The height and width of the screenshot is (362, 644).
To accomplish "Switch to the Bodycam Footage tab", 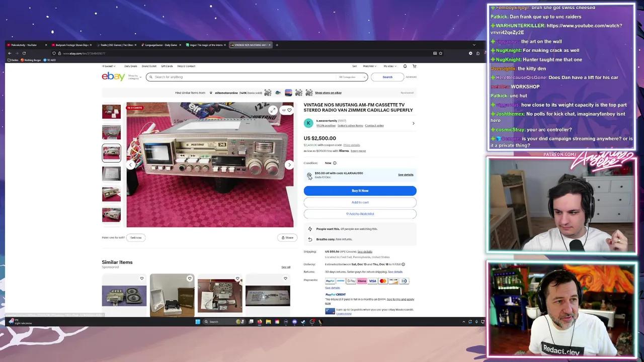I will (71, 45).
